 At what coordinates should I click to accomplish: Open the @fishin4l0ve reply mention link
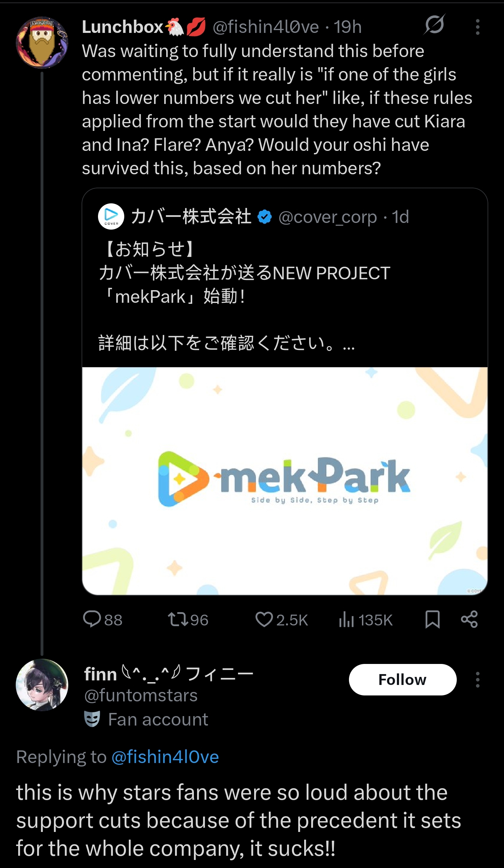[165, 757]
